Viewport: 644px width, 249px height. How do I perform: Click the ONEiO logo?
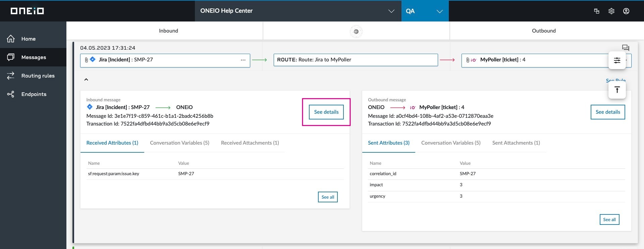point(27,11)
